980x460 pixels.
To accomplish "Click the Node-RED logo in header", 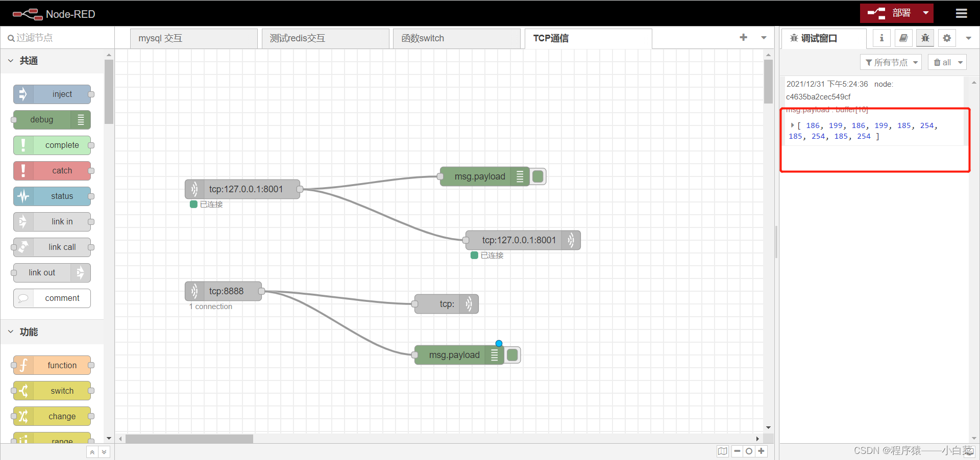I will point(54,14).
